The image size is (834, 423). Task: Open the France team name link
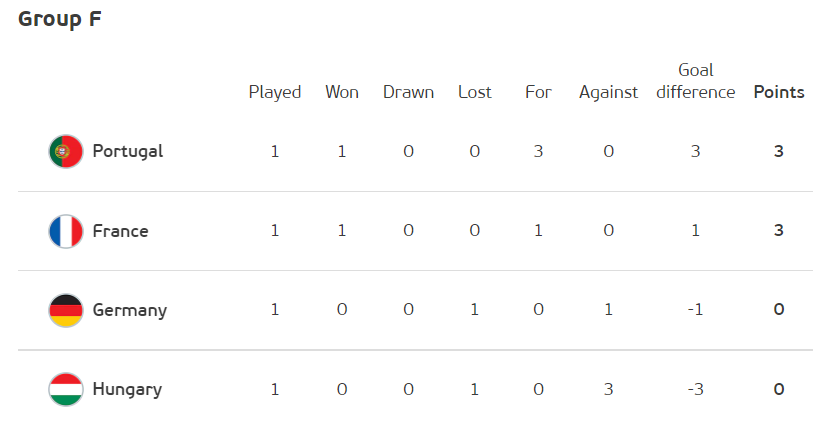tap(121, 231)
